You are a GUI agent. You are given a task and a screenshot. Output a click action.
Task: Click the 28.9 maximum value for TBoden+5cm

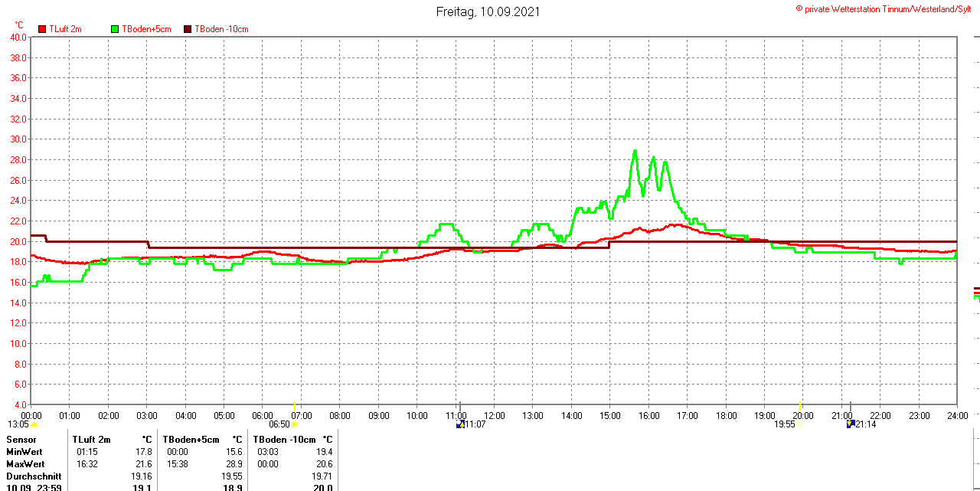(x=234, y=464)
